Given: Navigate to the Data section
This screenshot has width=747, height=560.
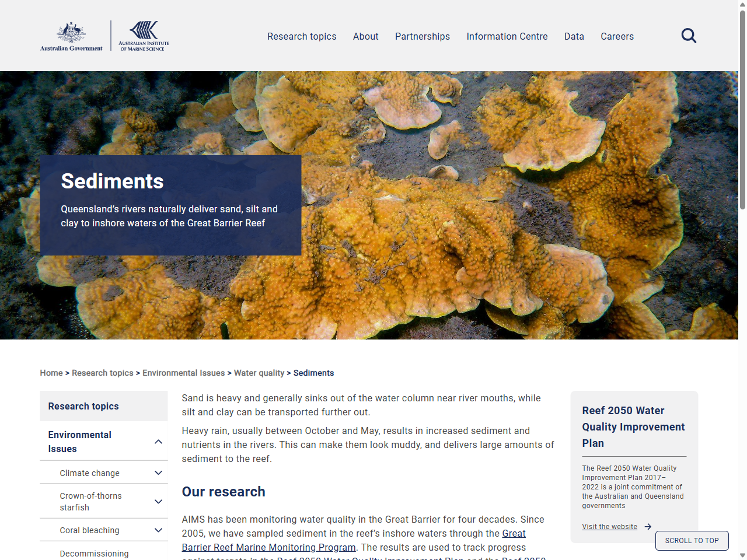Looking at the screenshot, I should [574, 36].
